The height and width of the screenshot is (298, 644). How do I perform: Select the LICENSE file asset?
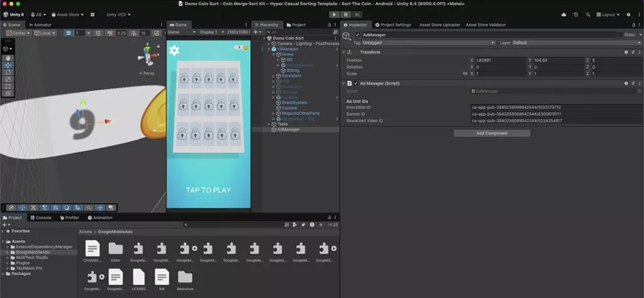139,280
